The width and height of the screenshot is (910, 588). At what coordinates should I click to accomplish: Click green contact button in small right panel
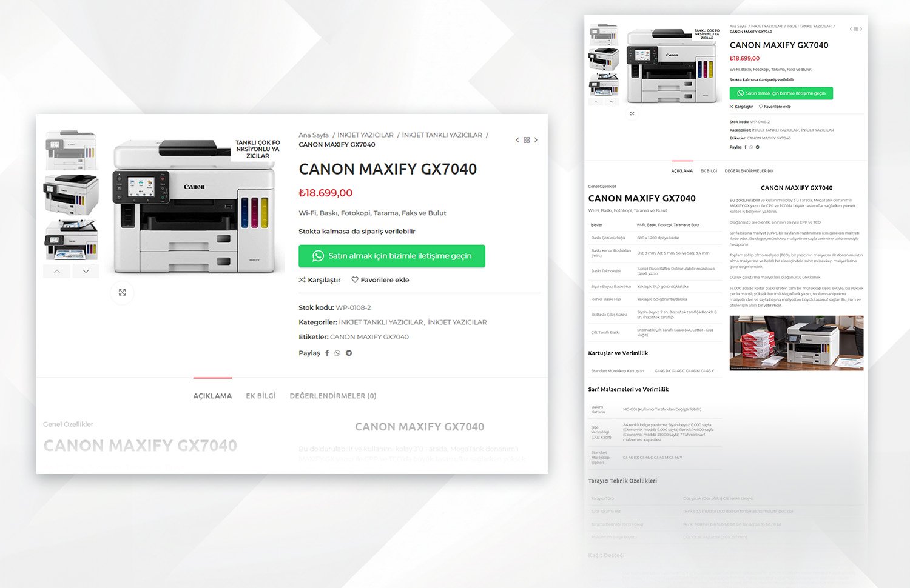pyautogui.click(x=781, y=93)
